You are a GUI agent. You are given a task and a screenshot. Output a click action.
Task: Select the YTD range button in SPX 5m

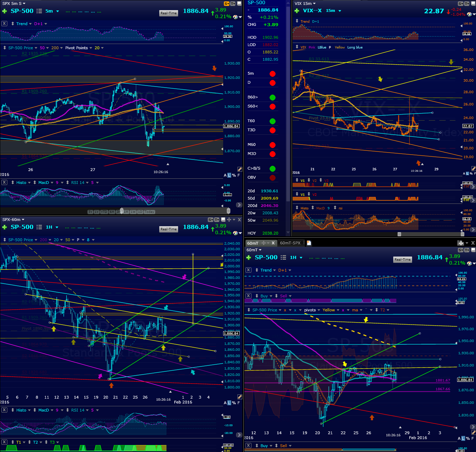click(x=104, y=212)
